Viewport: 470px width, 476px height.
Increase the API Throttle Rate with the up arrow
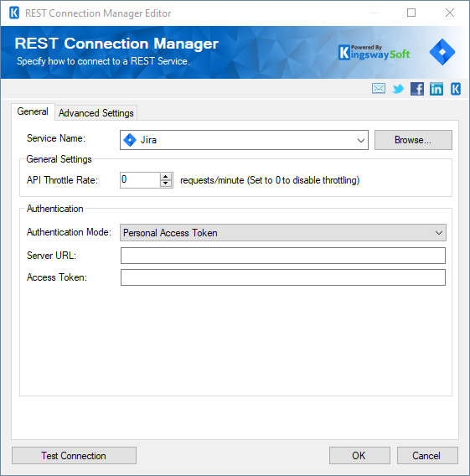(x=166, y=177)
